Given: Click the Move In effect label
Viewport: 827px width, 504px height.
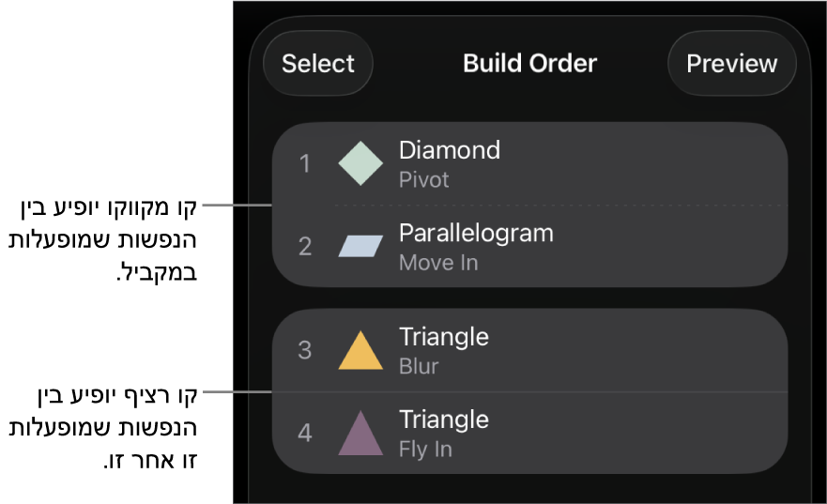Looking at the screenshot, I should pyautogui.click(x=437, y=263).
